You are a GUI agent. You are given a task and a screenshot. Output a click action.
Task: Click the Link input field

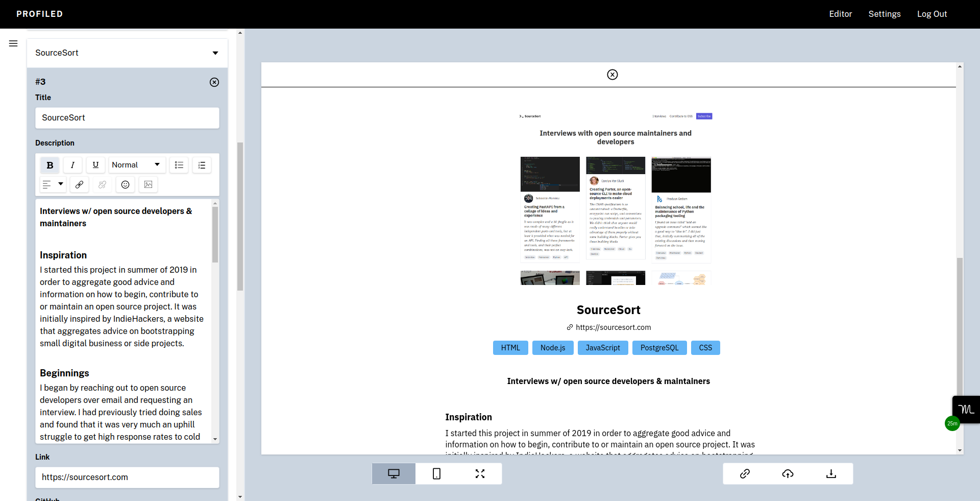pyautogui.click(x=127, y=478)
